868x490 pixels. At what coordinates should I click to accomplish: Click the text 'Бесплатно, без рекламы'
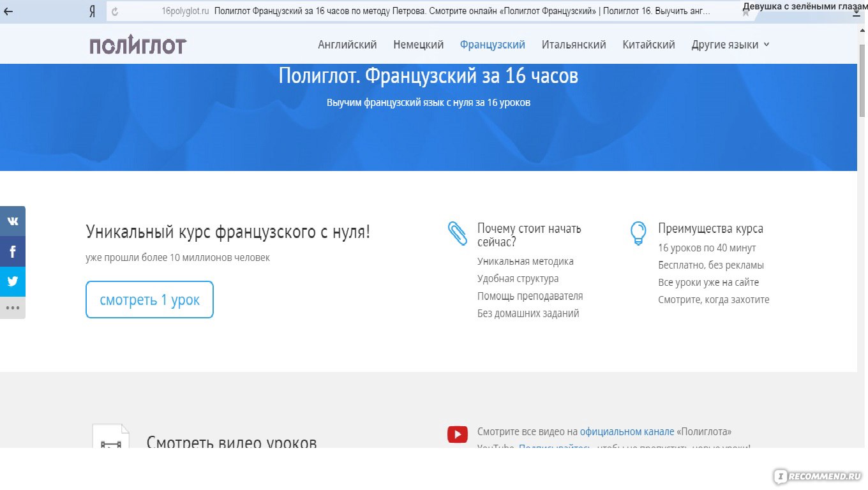pos(711,265)
